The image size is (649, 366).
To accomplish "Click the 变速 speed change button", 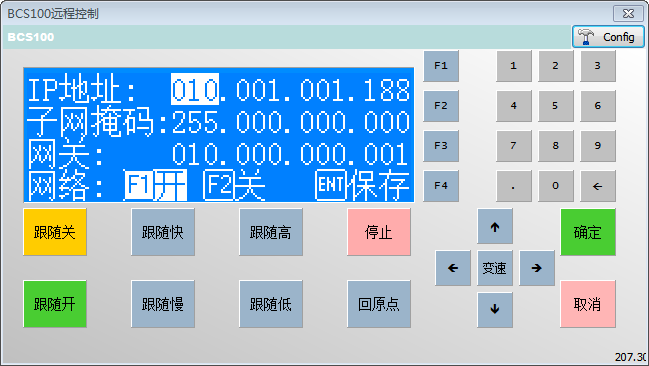I will tap(495, 268).
